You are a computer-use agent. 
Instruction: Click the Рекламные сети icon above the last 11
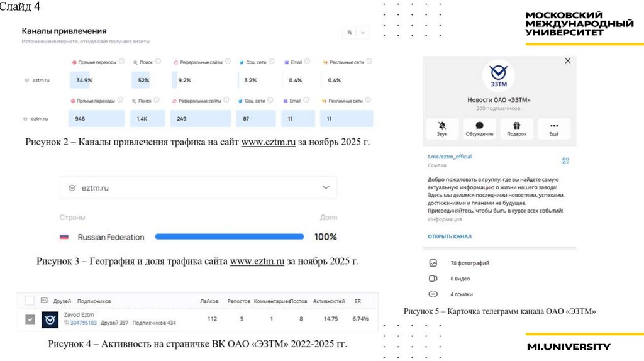pyautogui.click(x=324, y=101)
